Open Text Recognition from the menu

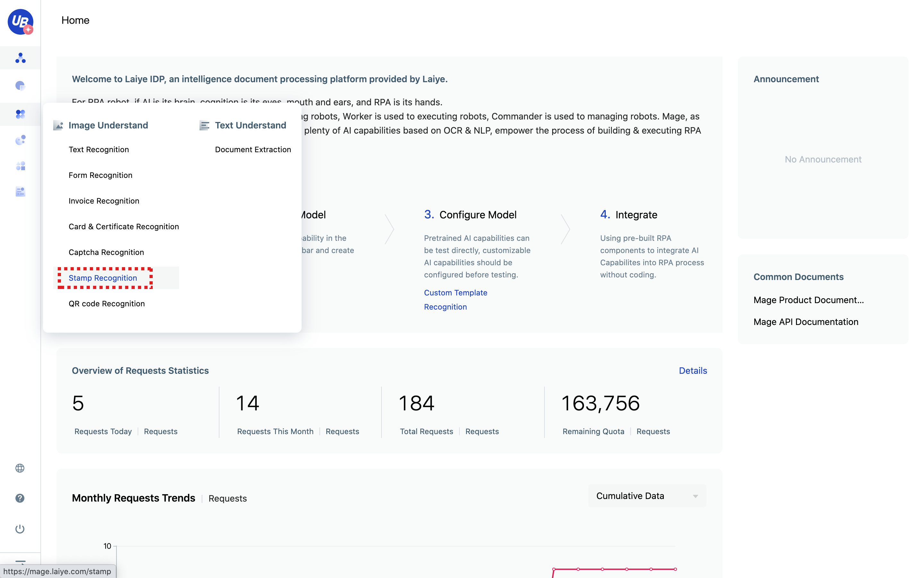(98, 149)
